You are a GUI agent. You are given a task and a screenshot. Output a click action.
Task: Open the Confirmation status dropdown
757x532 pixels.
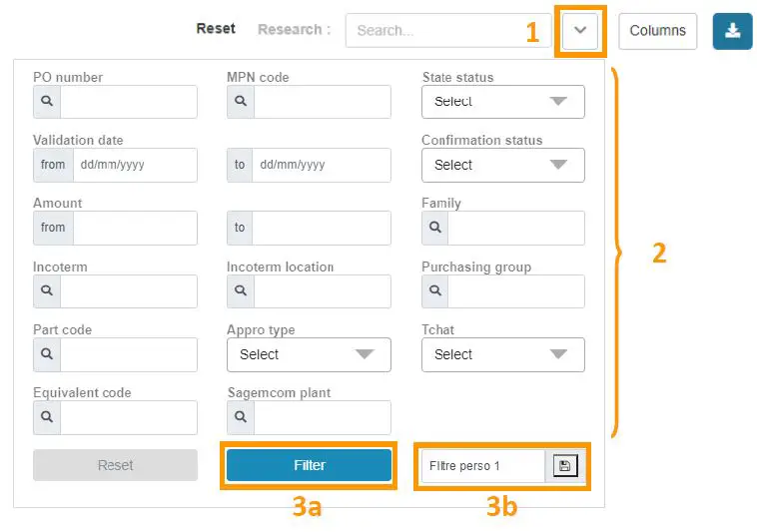[502, 165]
